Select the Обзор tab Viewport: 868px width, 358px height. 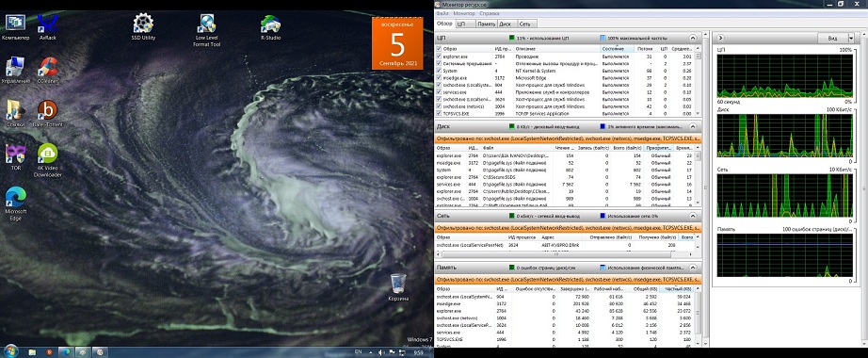point(444,24)
